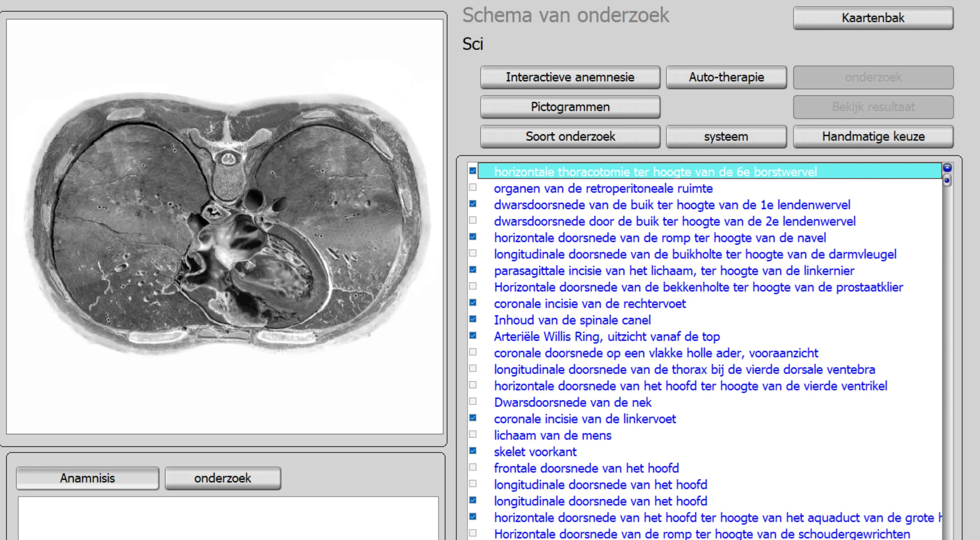
Task: Toggle checkbox for skelet voorkant
Action: coord(473,450)
